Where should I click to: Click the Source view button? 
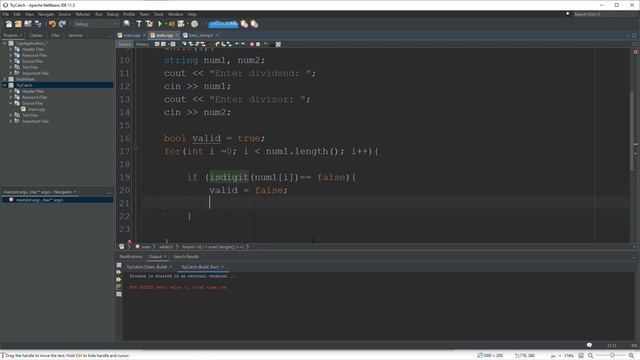click(124, 44)
